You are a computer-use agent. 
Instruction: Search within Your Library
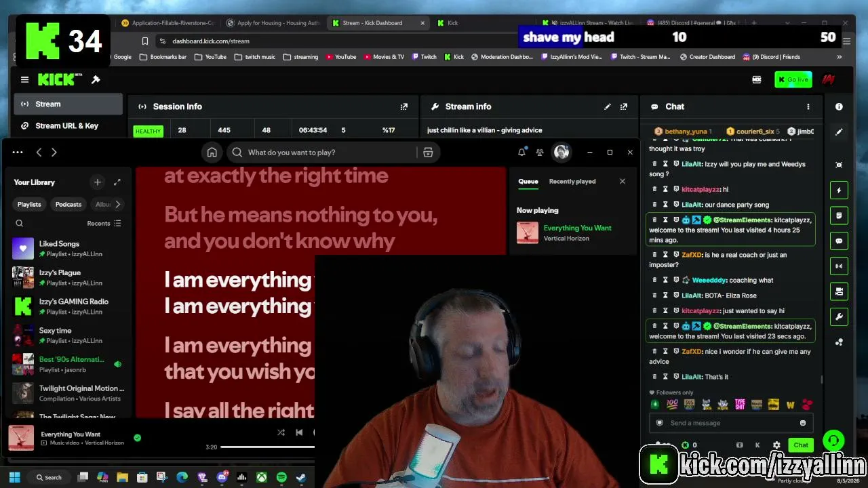(x=19, y=224)
